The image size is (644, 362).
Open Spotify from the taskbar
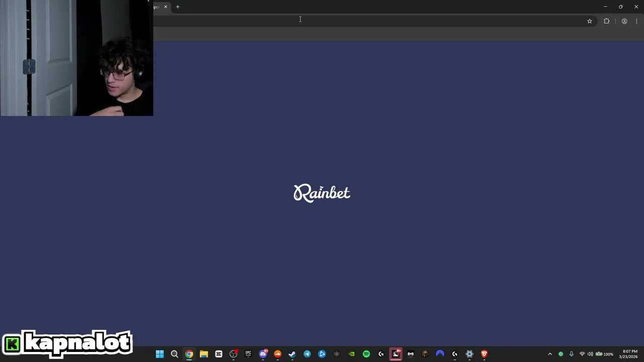pos(366,354)
